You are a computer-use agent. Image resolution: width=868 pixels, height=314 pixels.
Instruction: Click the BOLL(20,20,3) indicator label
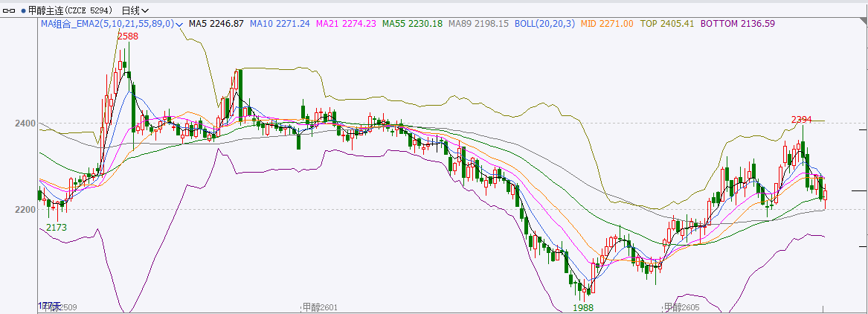(x=546, y=24)
